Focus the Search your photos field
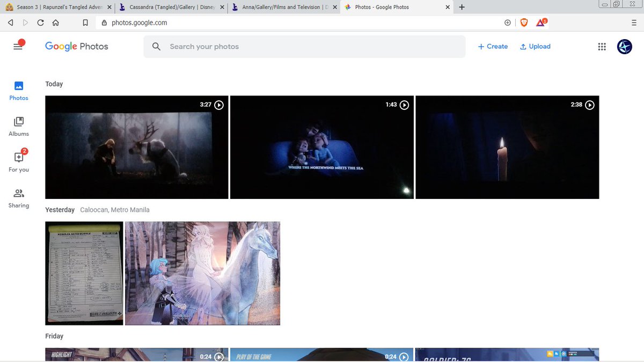The height and width of the screenshot is (362, 644). 304,47
